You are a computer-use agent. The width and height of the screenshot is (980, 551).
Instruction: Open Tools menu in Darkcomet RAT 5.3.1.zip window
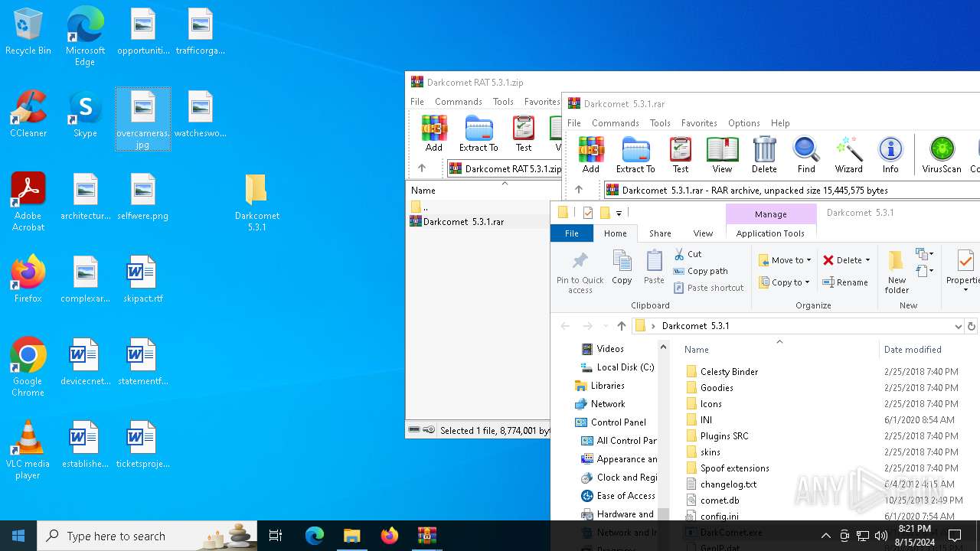click(x=503, y=101)
